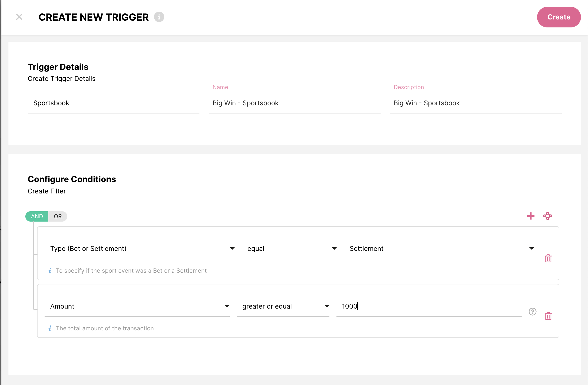Image resolution: width=588 pixels, height=385 pixels.
Task: Edit the Name field Big Win - Sportsbook
Action: point(294,103)
